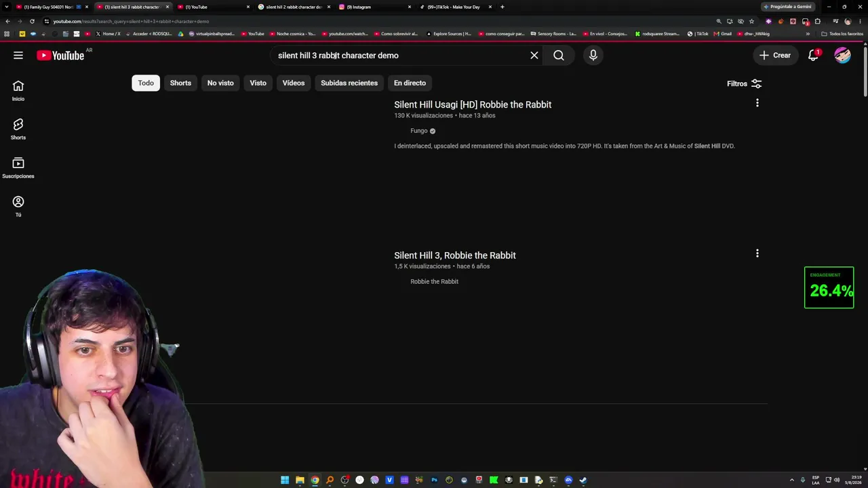Open the Tú profile section

click(x=18, y=207)
